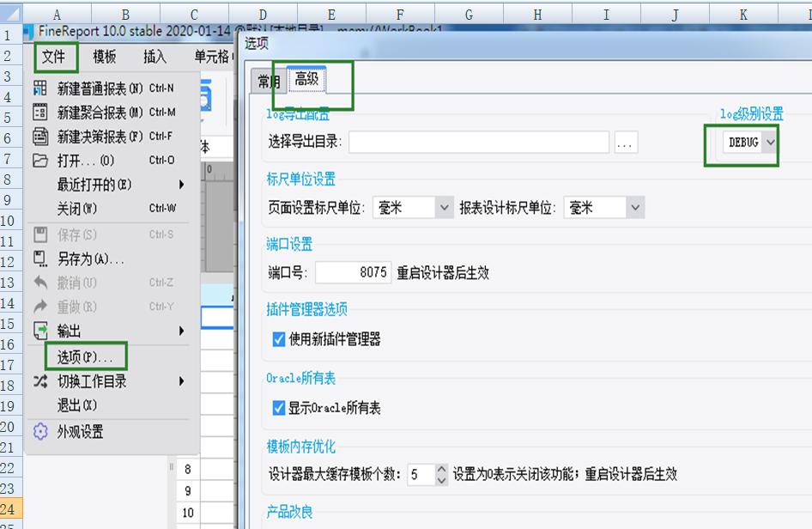Click the log级别设置 heading
The image size is (812, 529).
pos(751,113)
